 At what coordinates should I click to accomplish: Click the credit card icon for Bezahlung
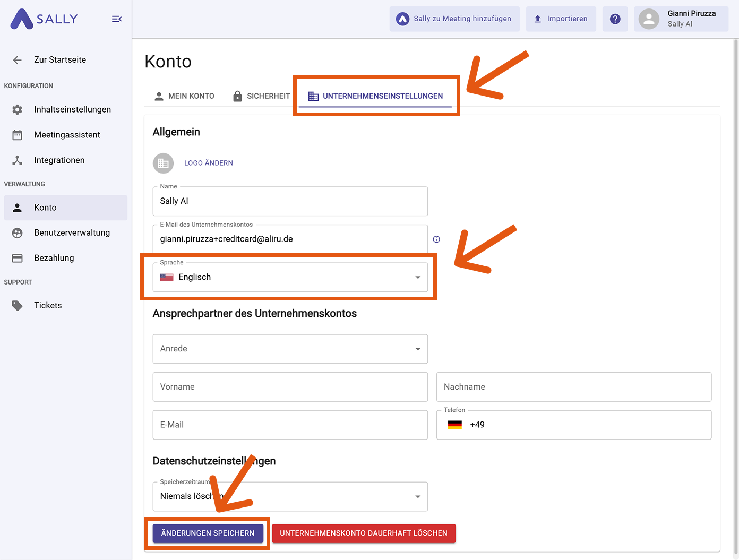[18, 258]
